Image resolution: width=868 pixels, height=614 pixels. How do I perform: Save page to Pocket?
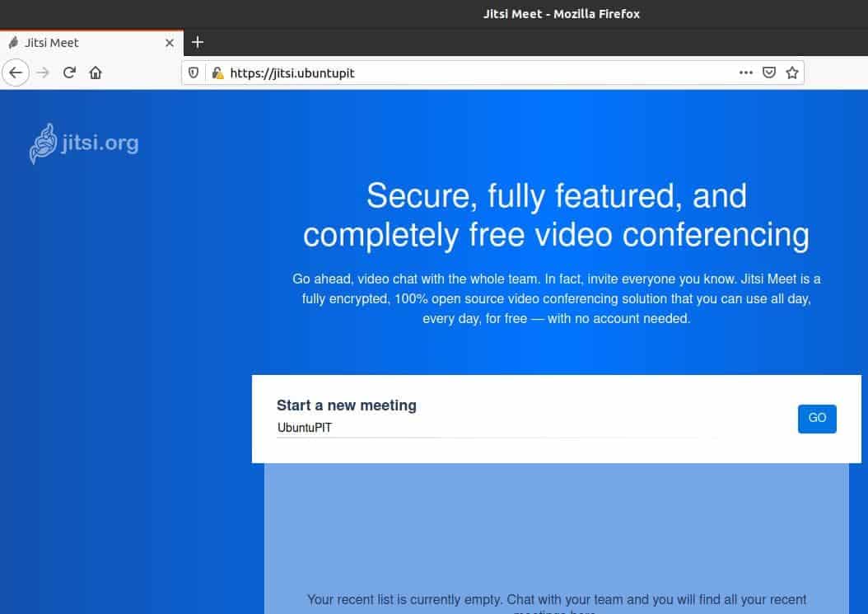point(769,73)
